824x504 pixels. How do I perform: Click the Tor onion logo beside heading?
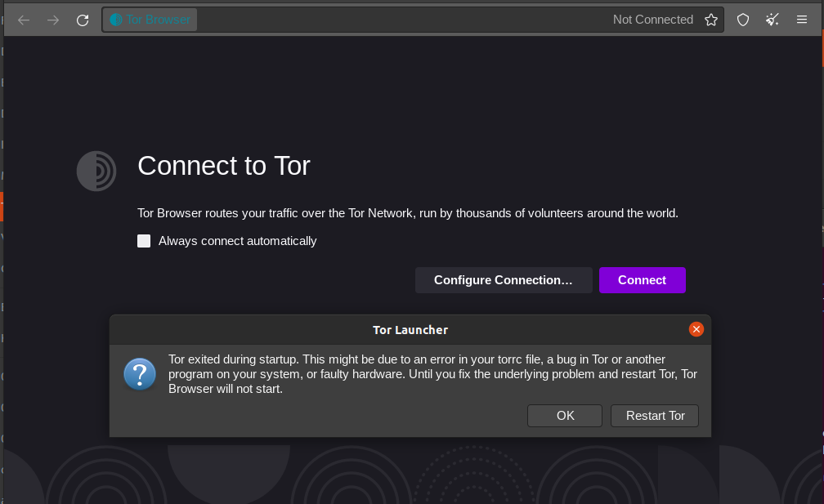point(96,171)
